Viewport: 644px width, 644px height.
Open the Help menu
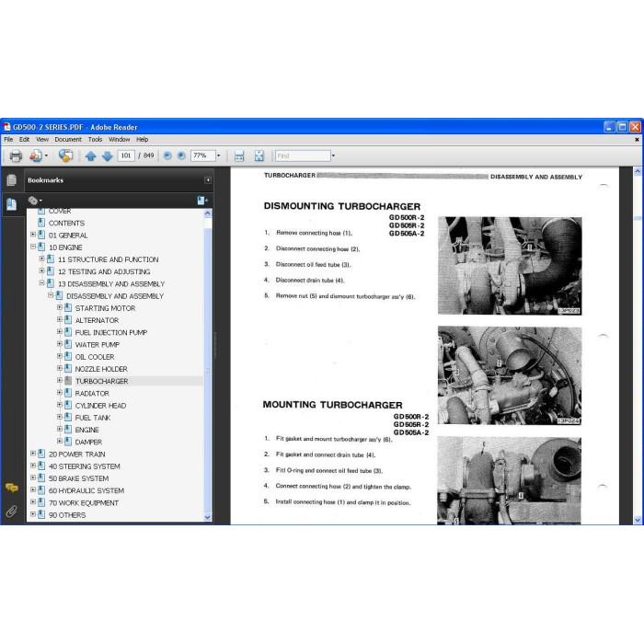point(142,140)
